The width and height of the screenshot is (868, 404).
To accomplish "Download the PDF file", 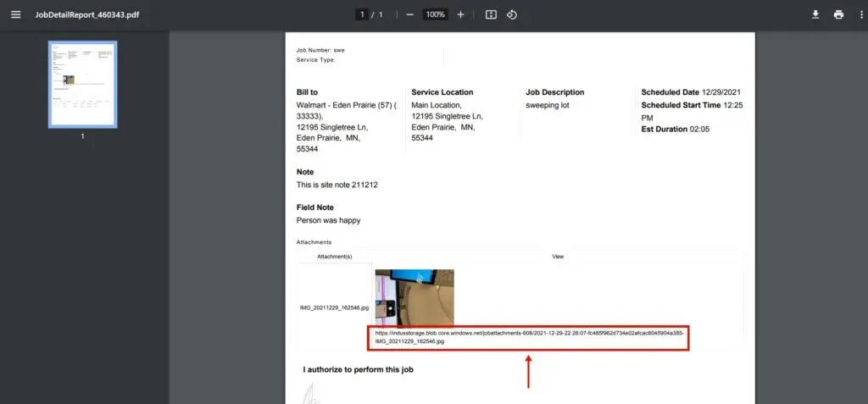I will point(815,14).
